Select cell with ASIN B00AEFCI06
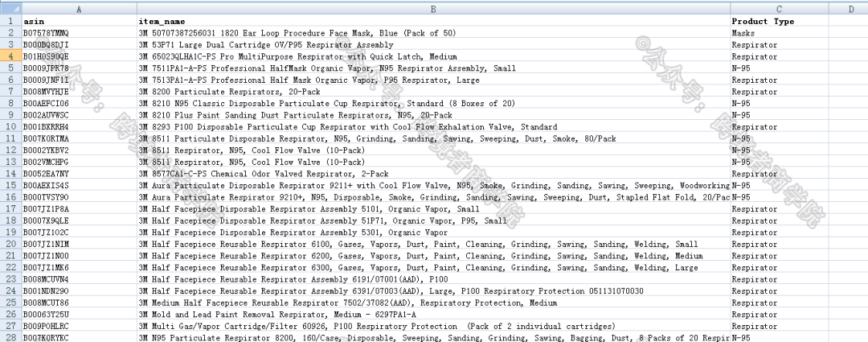Screen dimensions: 868x342 click(80, 103)
